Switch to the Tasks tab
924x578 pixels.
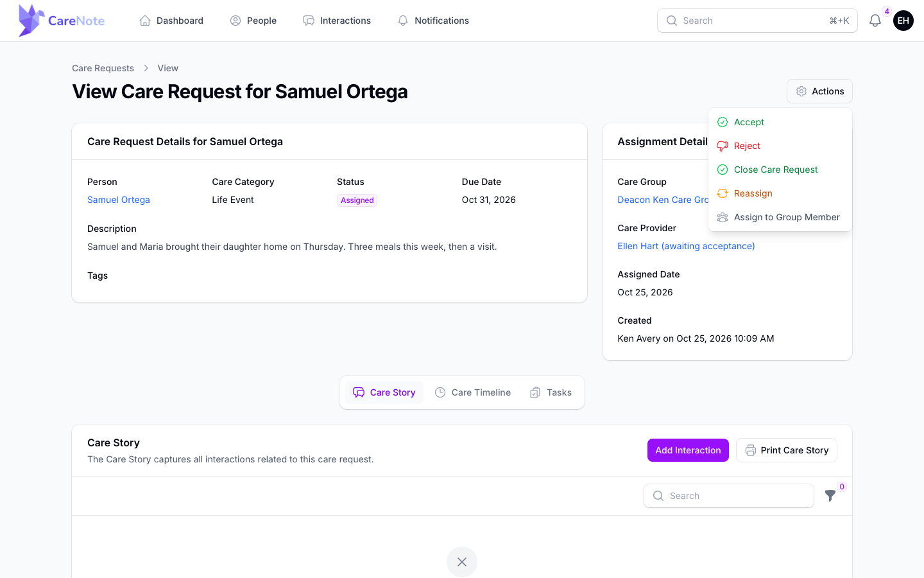pyautogui.click(x=551, y=392)
